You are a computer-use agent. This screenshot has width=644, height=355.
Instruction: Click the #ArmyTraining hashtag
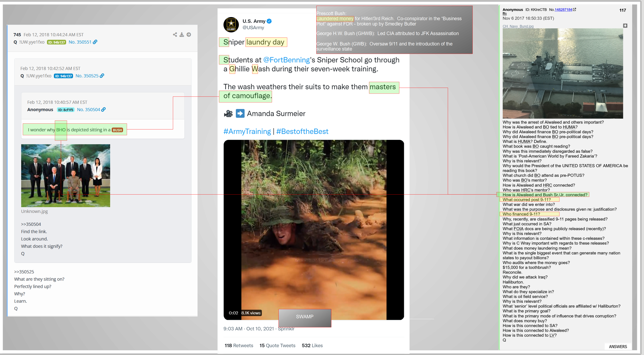(247, 131)
